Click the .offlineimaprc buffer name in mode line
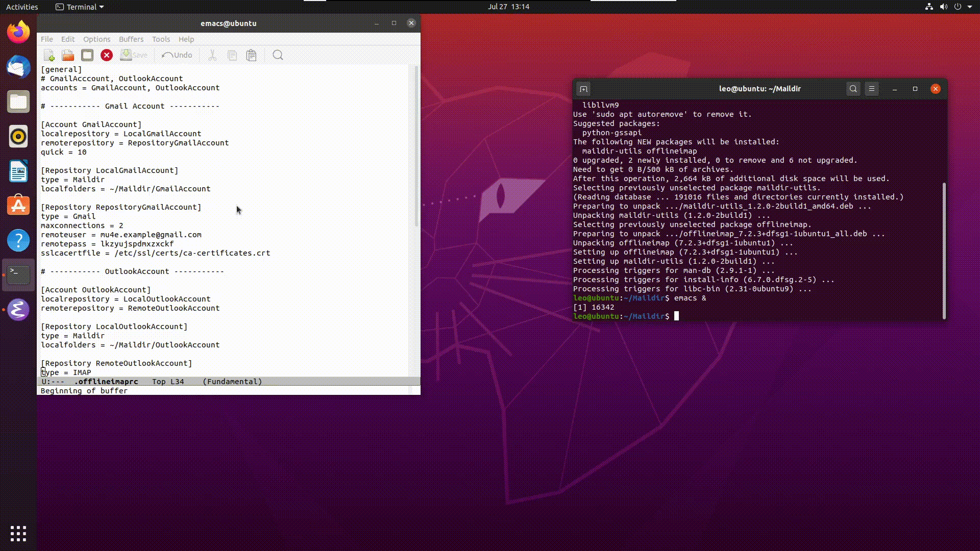 pos(106,382)
